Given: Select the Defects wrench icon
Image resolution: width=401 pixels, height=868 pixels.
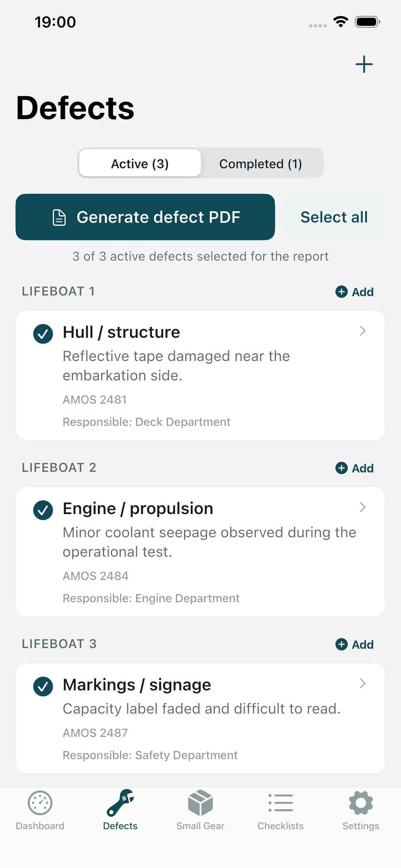Looking at the screenshot, I should pyautogui.click(x=120, y=803).
